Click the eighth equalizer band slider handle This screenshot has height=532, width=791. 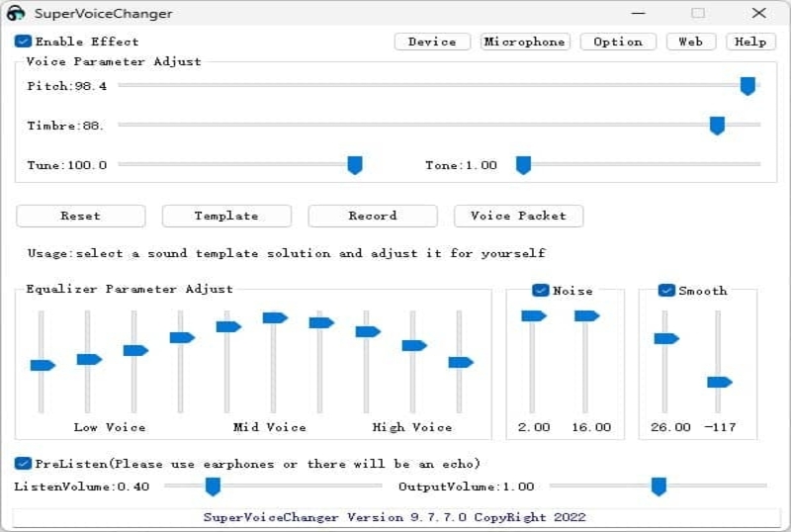[368, 331]
